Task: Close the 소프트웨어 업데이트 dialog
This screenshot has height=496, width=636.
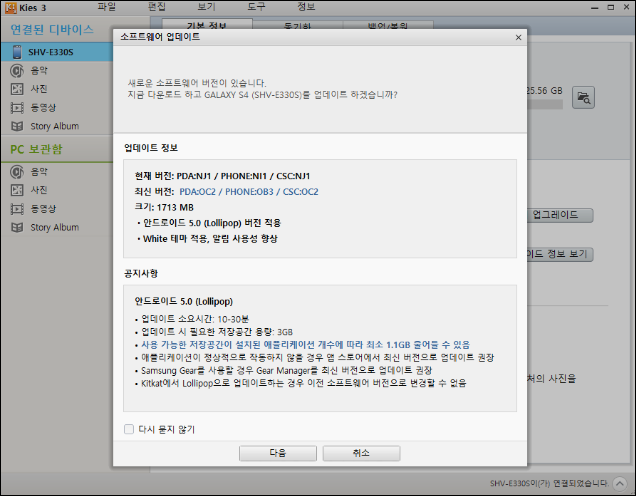Action: [518, 37]
